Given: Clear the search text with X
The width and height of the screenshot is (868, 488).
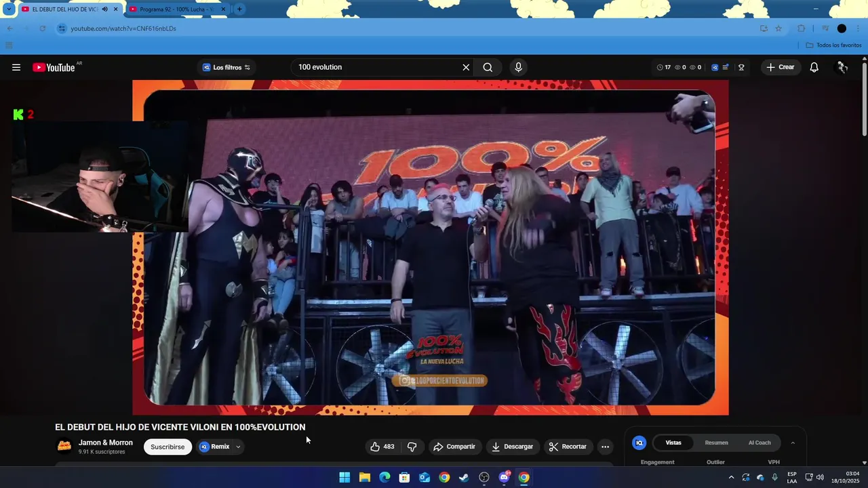Looking at the screenshot, I should (466, 67).
